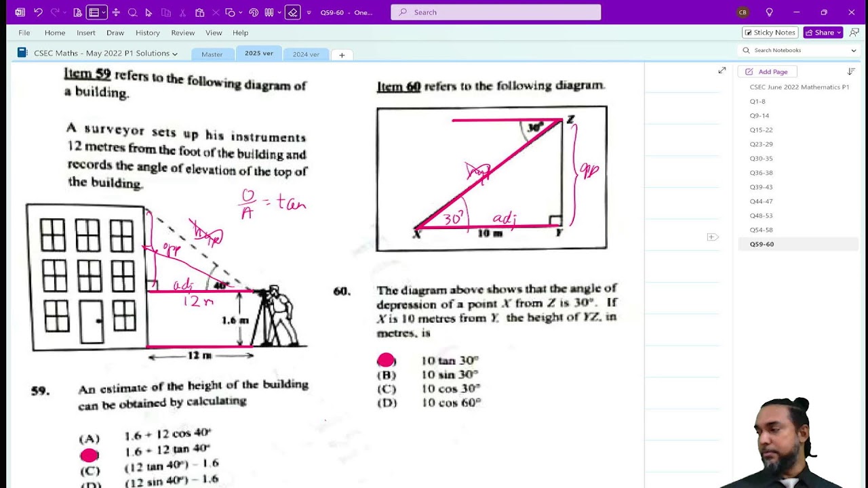Click answer option (D) 10 cos 60°

click(429, 403)
